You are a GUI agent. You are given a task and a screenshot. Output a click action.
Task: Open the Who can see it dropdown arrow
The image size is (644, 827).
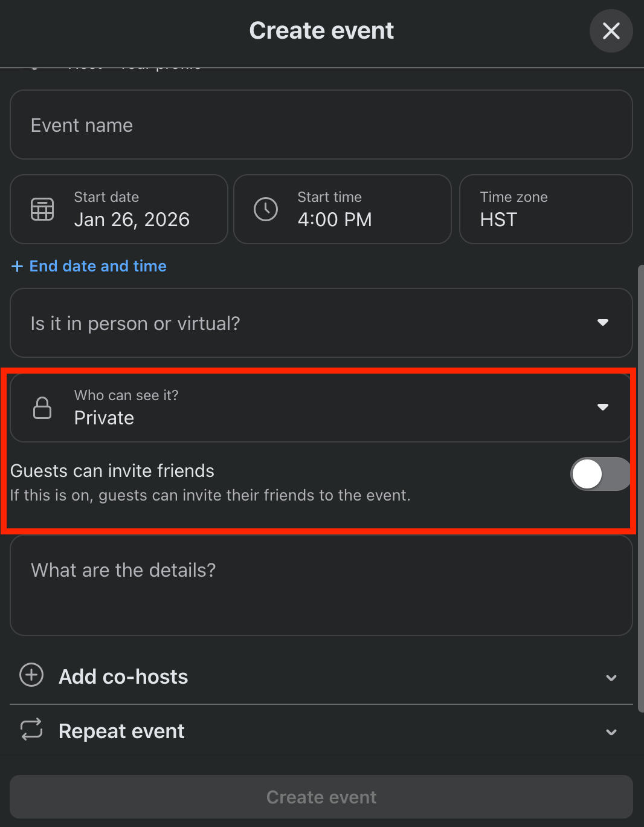602,407
